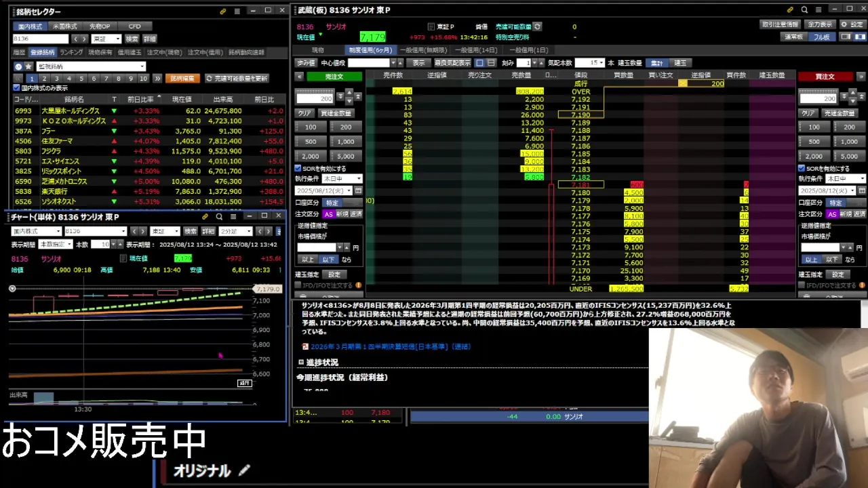Open hamburger menu in チャート window

233,216
